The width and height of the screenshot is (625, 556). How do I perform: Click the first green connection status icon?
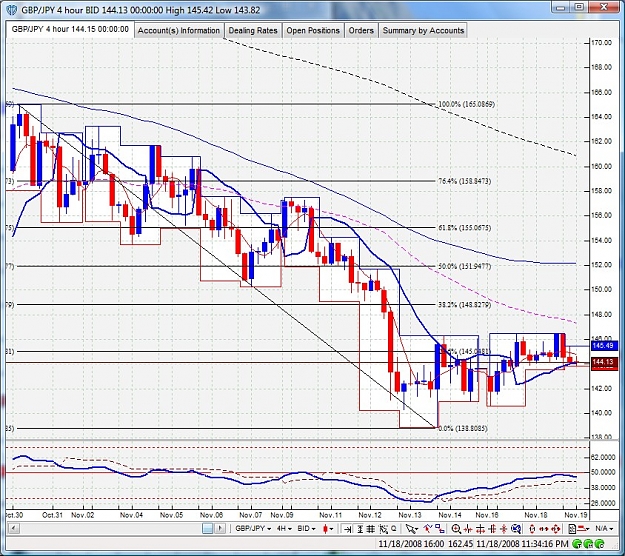pyautogui.click(x=577, y=544)
